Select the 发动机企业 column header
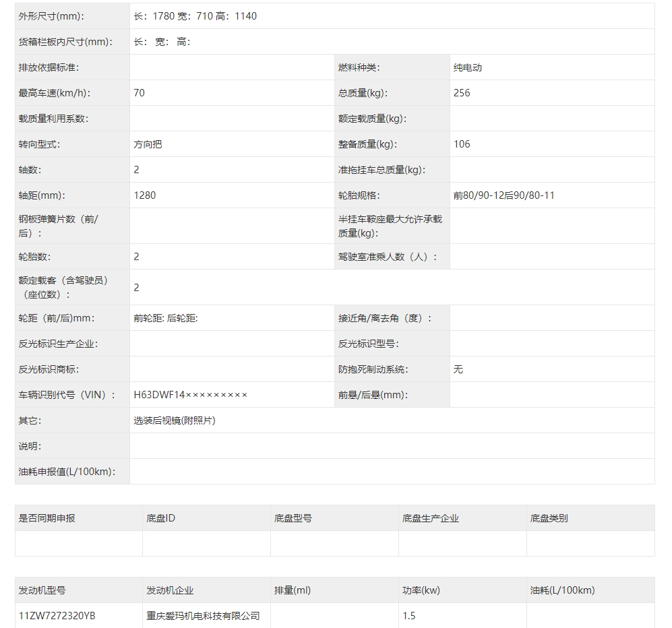672x628 pixels. 170,590
